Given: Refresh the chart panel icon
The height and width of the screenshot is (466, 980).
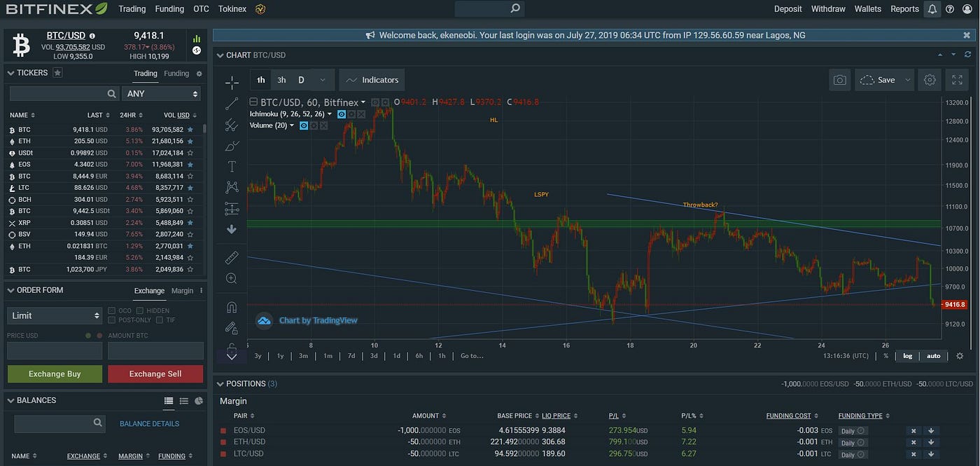Looking at the screenshot, I should [968, 55].
